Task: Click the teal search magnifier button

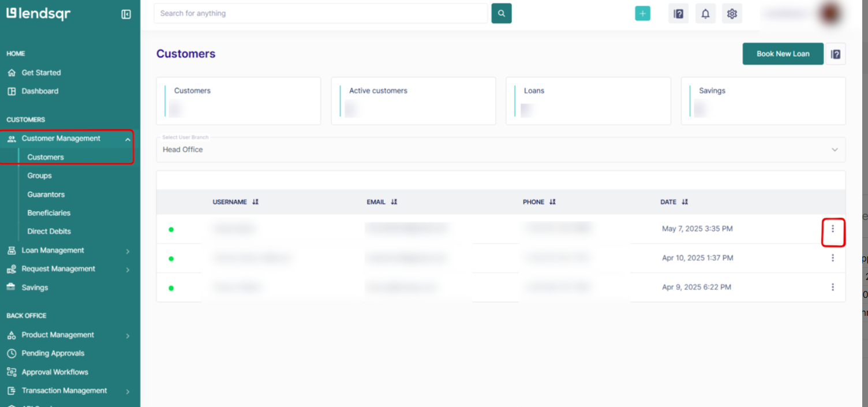Action: point(501,13)
